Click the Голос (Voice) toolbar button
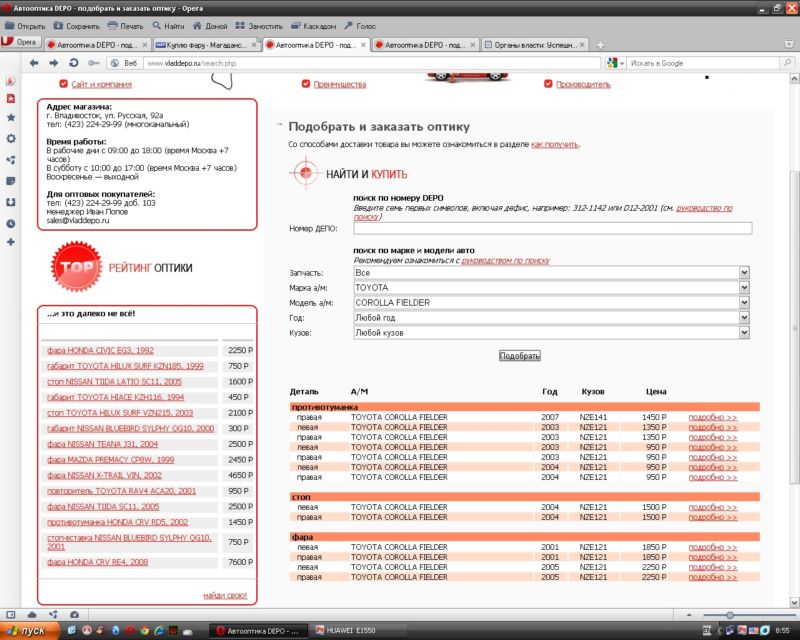Image resolution: width=800 pixels, height=640 pixels. 360,26
